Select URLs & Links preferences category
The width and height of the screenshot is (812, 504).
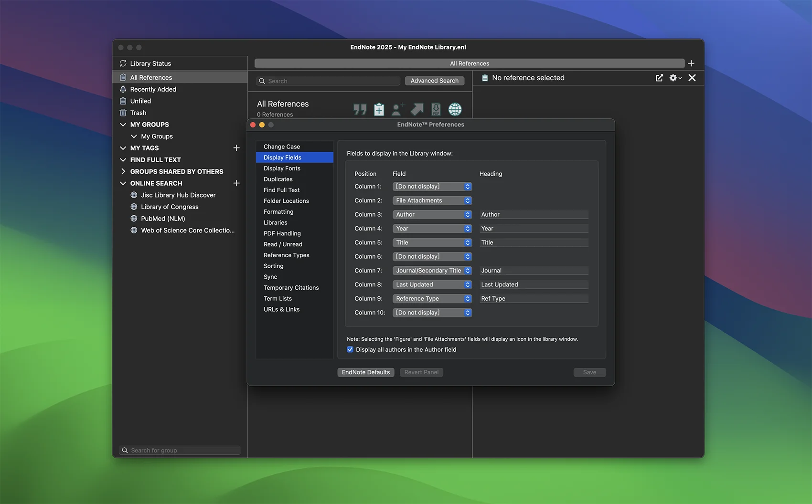tap(295, 309)
